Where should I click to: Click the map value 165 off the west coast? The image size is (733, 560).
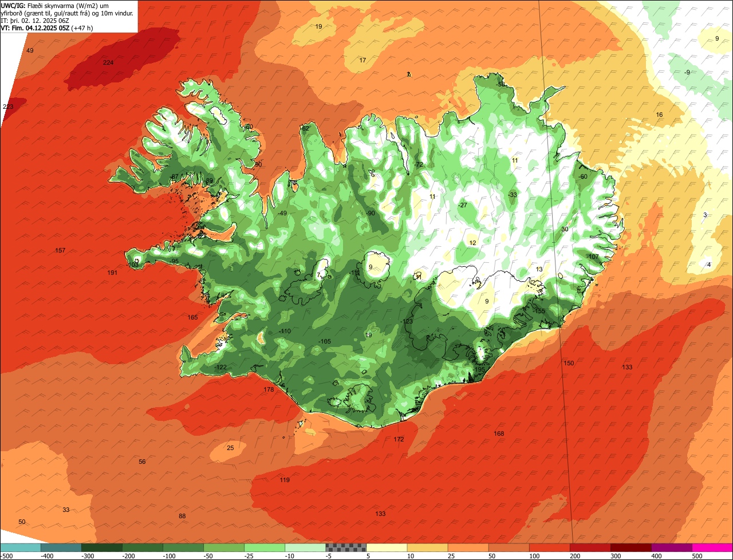(x=192, y=317)
